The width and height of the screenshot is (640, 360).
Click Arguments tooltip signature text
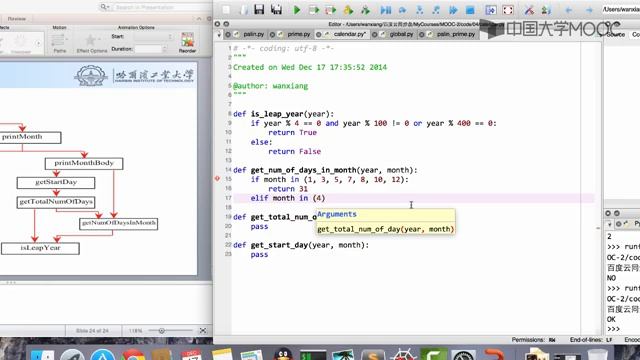385,229
